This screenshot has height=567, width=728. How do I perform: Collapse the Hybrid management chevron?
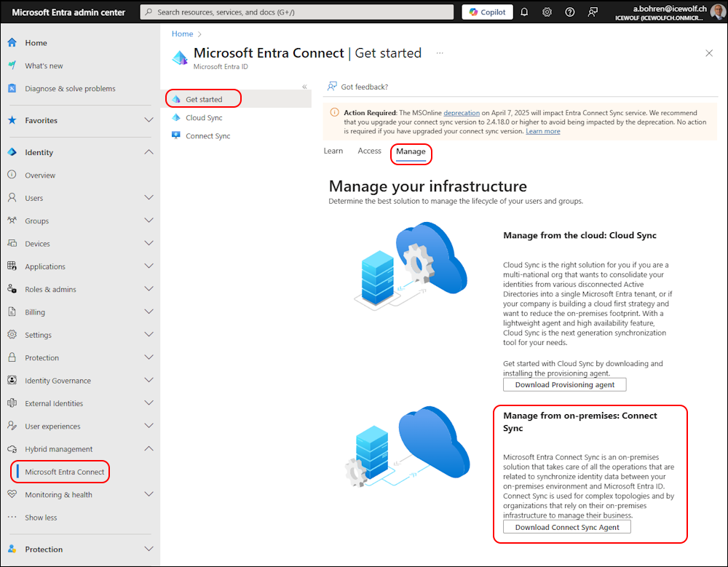coord(149,449)
